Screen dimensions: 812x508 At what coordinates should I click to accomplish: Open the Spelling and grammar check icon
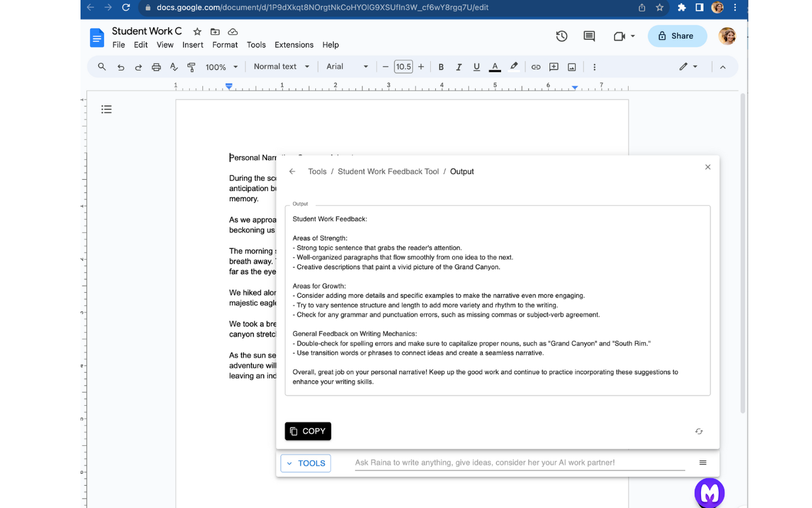point(174,67)
